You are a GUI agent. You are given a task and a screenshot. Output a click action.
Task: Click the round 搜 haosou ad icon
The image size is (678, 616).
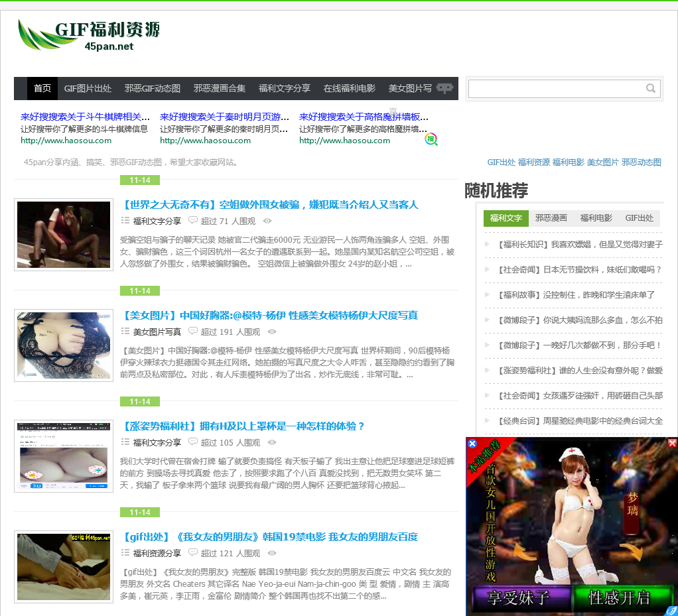(431, 139)
